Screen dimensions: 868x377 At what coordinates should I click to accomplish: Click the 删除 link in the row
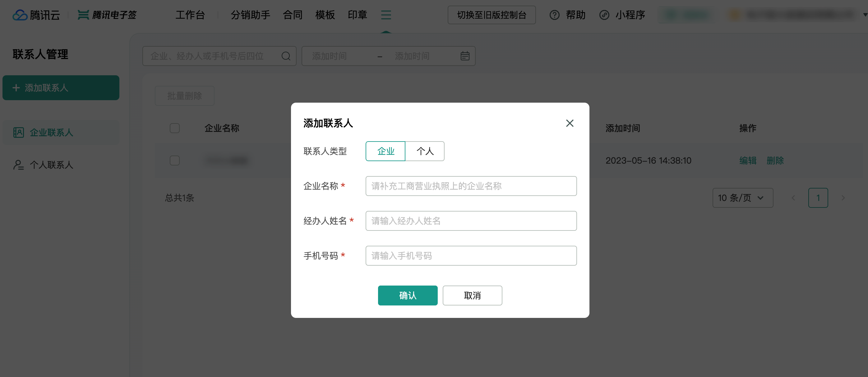[x=775, y=161]
